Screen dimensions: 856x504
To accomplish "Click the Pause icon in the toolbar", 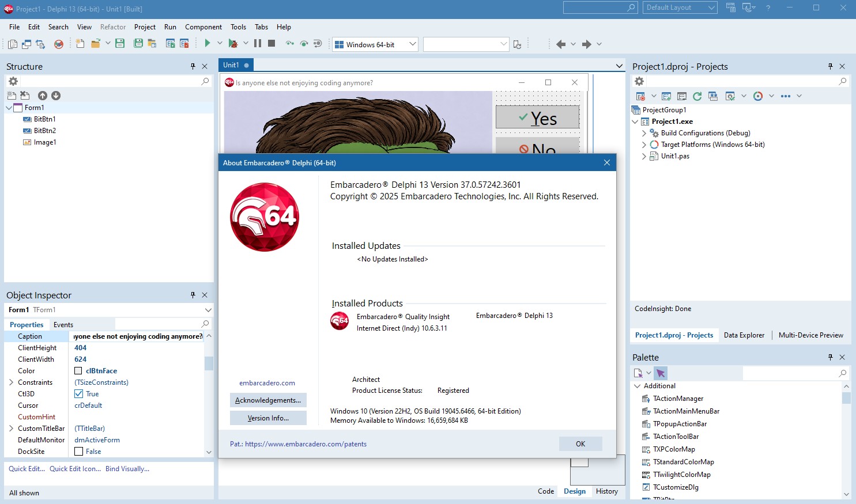I will tap(258, 43).
